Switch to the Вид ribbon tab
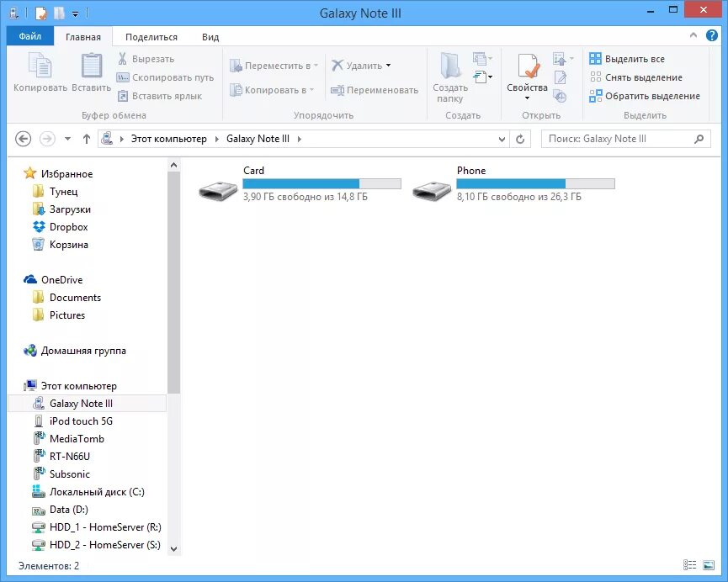Image resolution: width=728 pixels, height=582 pixels. 210,37
